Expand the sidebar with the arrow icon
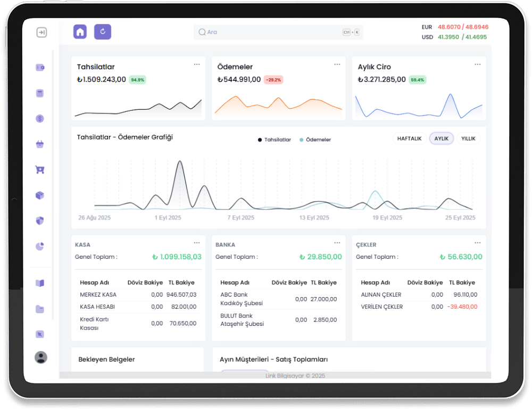This screenshot has height=410, width=532. 41,32
